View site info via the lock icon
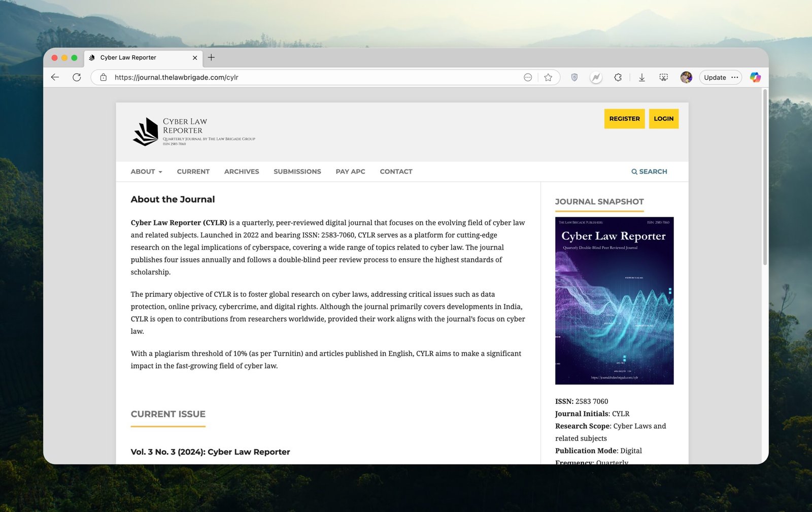This screenshot has width=812, height=512. tap(104, 77)
